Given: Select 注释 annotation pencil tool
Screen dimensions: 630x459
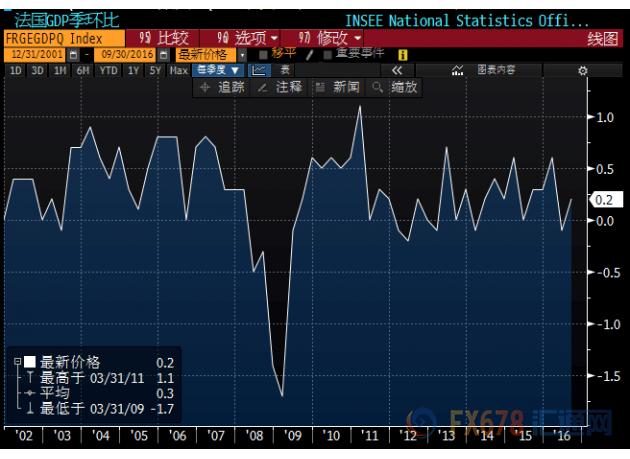Looking at the screenshot, I should tap(280, 87).
